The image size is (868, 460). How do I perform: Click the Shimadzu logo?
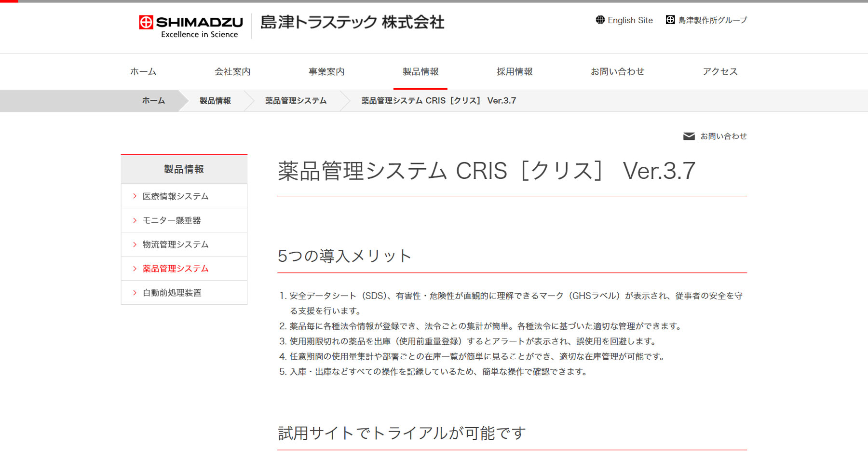[191, 26]
